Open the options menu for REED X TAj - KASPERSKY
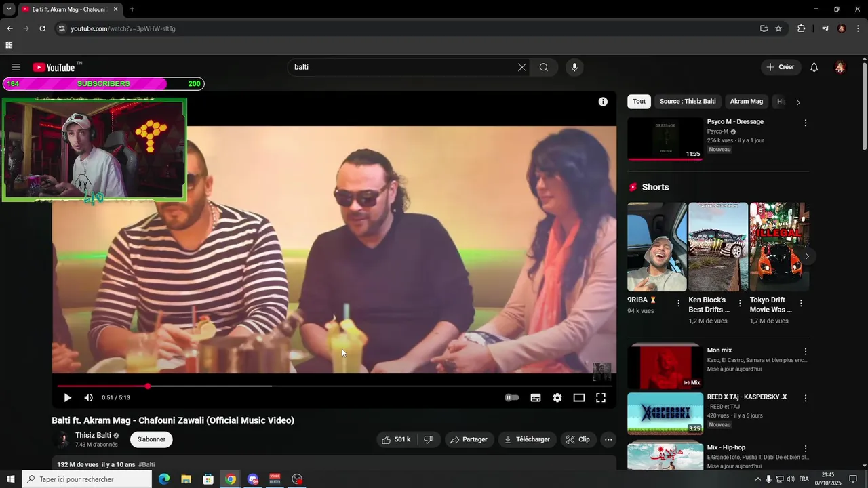 coord(806,399)
